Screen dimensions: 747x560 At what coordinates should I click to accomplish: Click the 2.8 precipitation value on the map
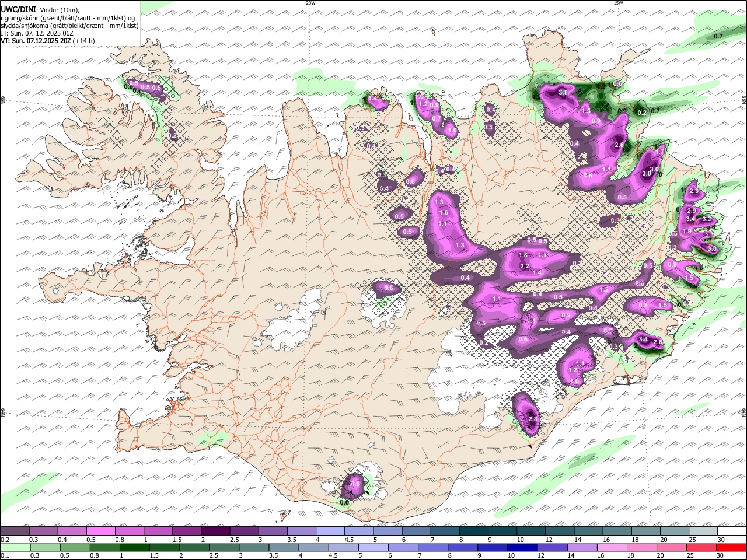point(533,419)
